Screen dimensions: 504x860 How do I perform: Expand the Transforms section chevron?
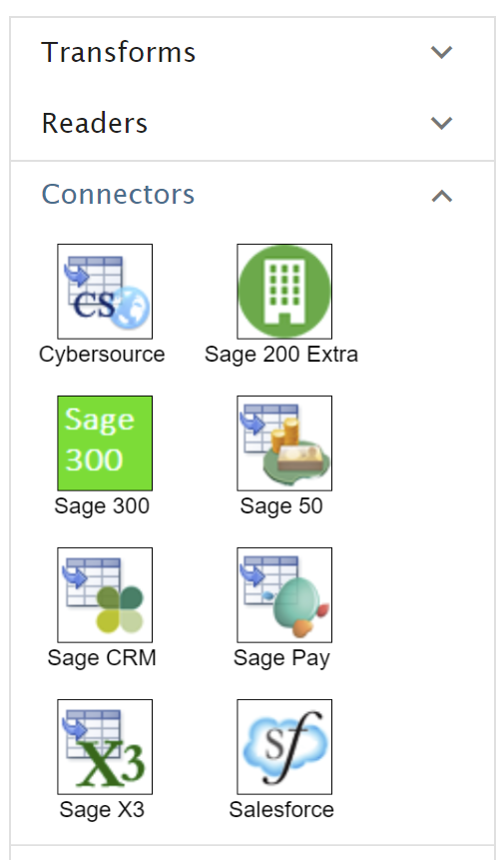[441, 52]
